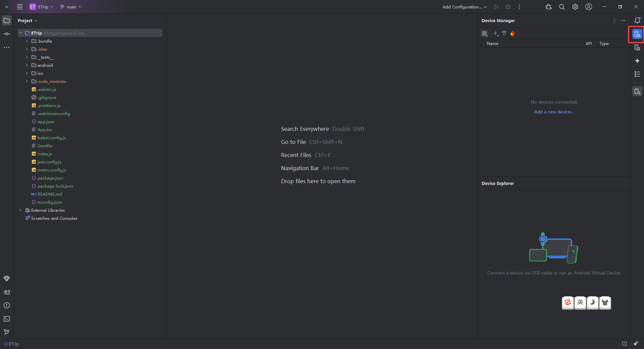The height and width of the screenshot is (349, 644).
Task: Open the Problems tool window
Action: click(x=7, y=305)
